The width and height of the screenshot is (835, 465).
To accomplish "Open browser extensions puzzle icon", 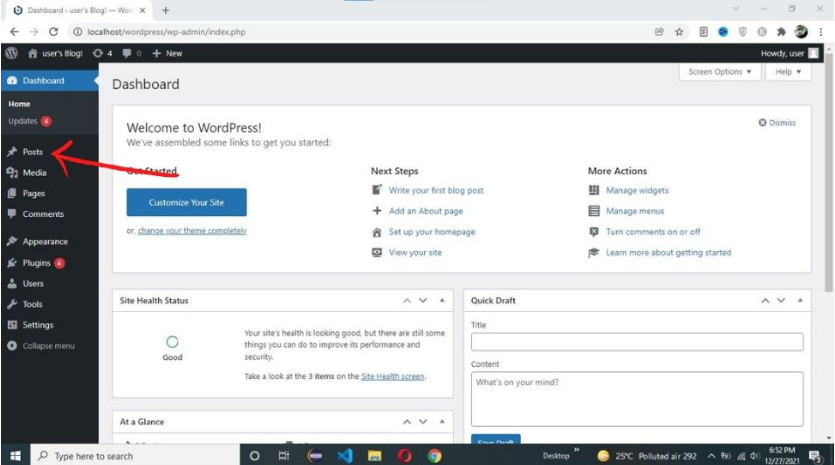I will pos(781,32).
